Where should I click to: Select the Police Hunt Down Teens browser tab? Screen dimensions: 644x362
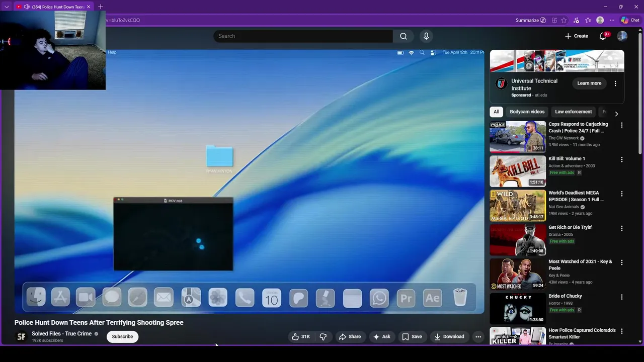point(54,7)
